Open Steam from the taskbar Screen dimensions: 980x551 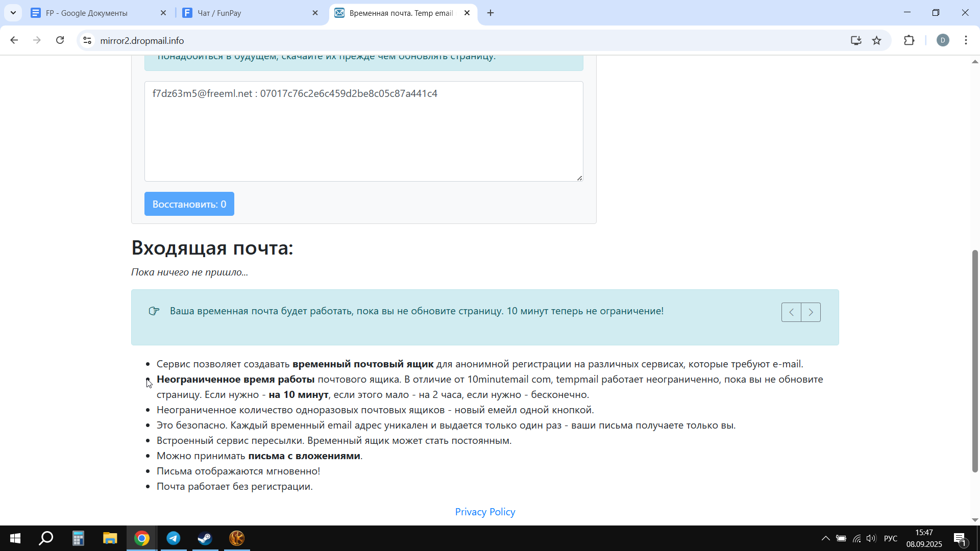pyautogui.click(x=205, y=538)
